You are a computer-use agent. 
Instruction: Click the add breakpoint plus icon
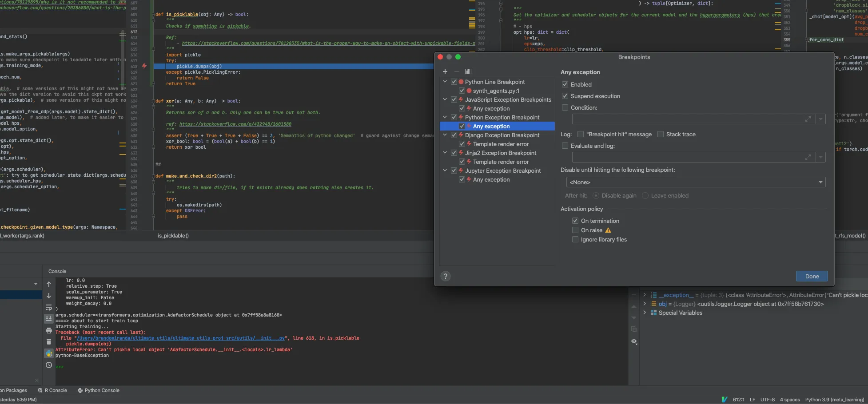(x=445, y=71)
